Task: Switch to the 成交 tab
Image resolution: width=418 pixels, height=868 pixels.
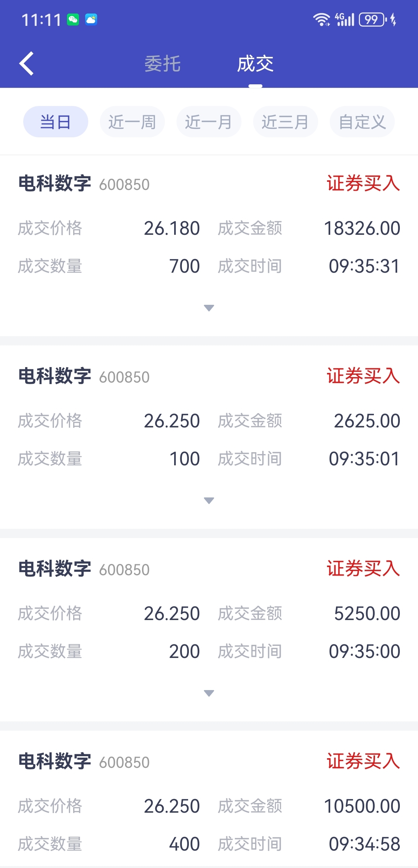Action: 255,64
